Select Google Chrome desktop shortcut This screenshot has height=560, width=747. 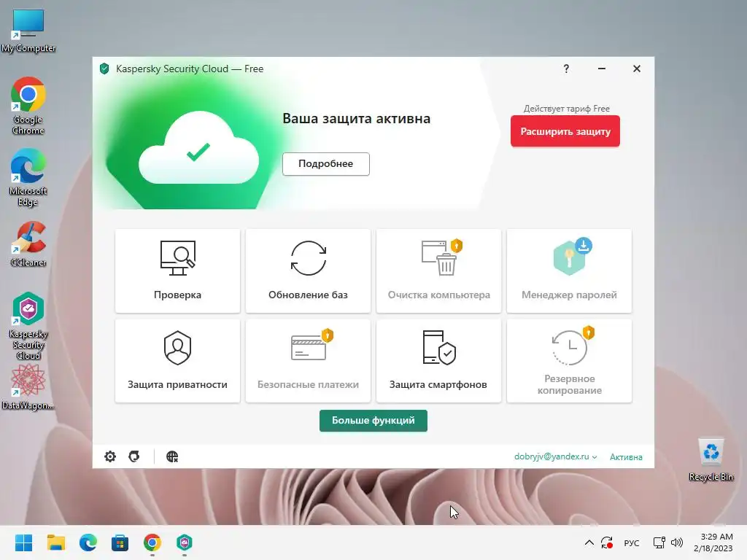(x=28, y=106)
